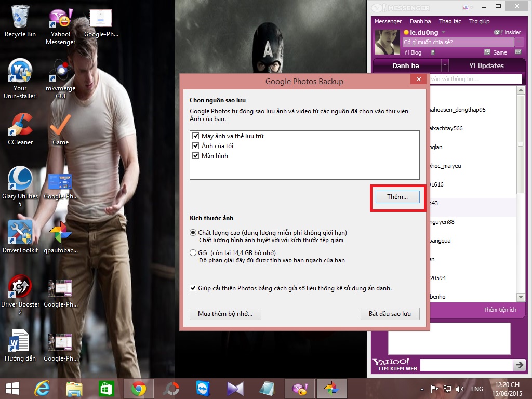Expand le.du0ng status dropdown arrow
Viewport: 532px width, 399px height.
(x=443, y=33)
